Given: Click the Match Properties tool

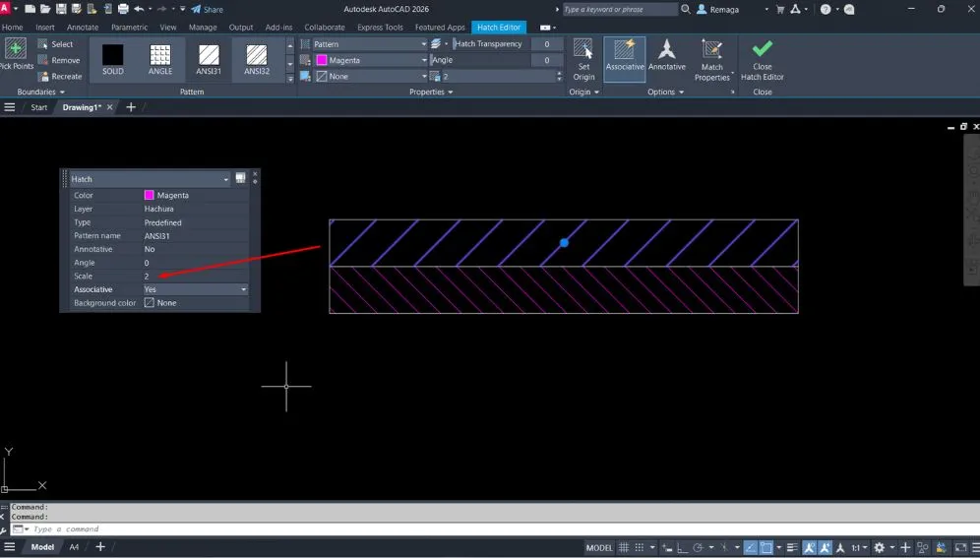Looking at the screenshot, I should 711,60.
